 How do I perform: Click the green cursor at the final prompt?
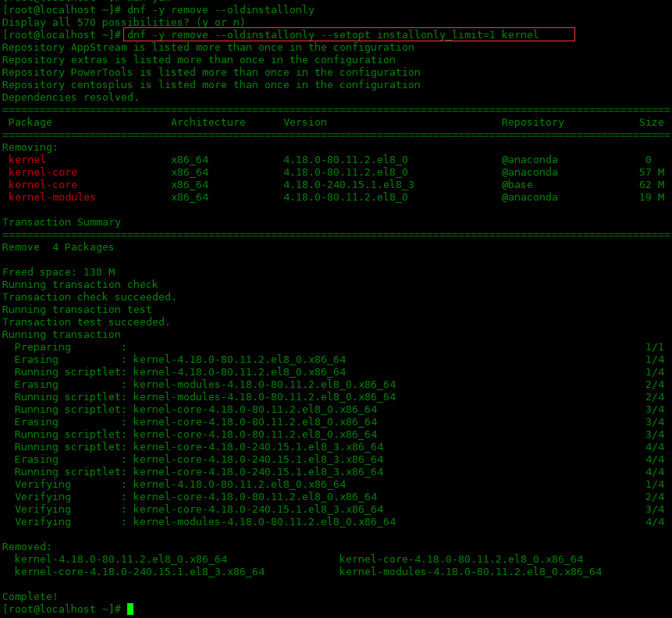(x=130, y=609)
